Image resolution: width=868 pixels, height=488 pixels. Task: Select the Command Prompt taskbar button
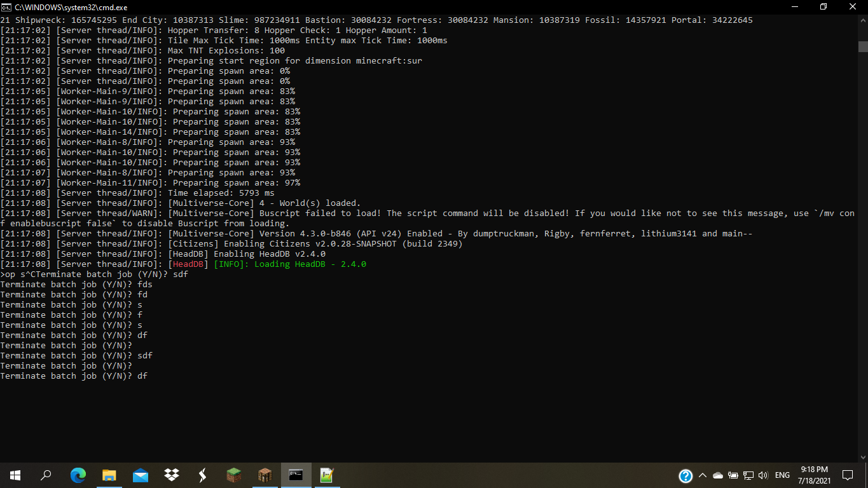coord(296,475)
